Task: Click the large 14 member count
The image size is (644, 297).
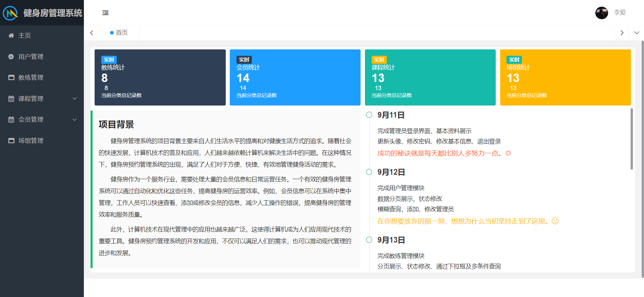Action: coord(243,78)
